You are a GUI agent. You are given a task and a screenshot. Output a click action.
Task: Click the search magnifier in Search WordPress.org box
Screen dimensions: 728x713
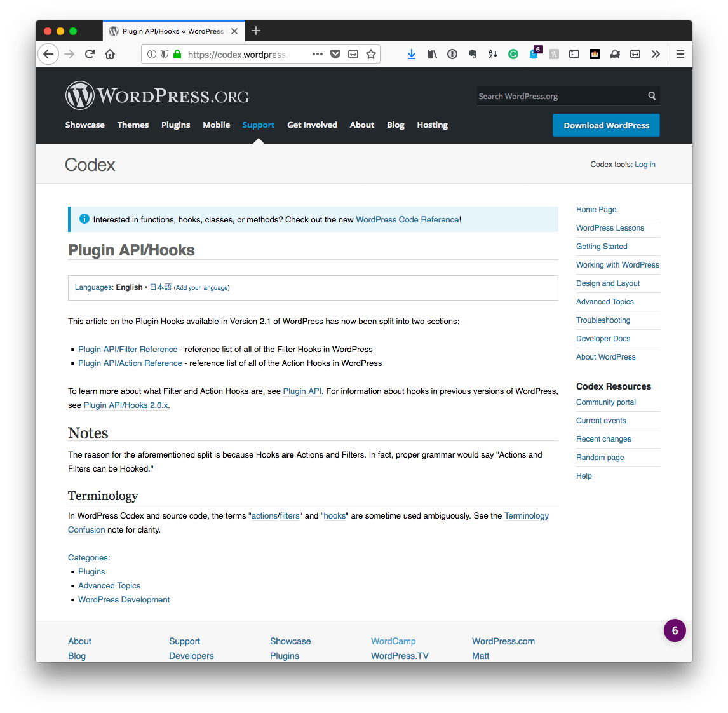pos(652,95)
